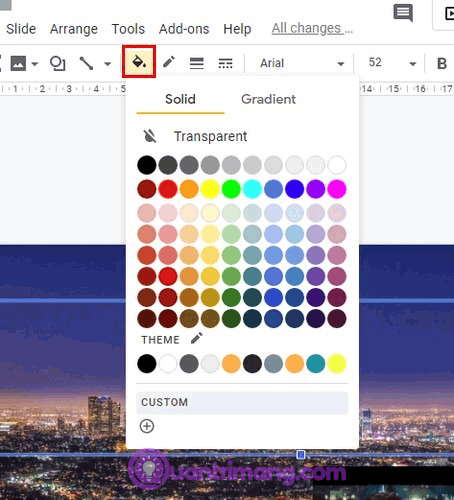Click the Bold formatting button
The height and width of the screenshot is (500, 454).
point(442,63)
